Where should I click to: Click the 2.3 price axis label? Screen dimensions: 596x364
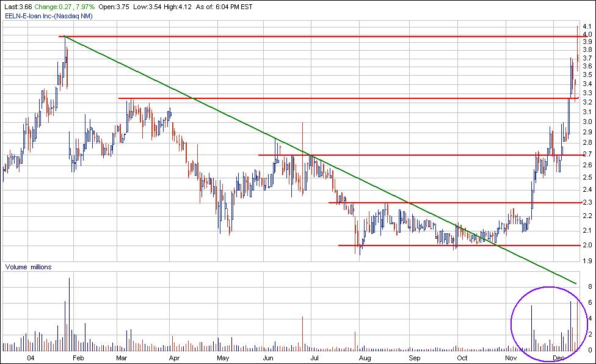click(x=587, y=202)
